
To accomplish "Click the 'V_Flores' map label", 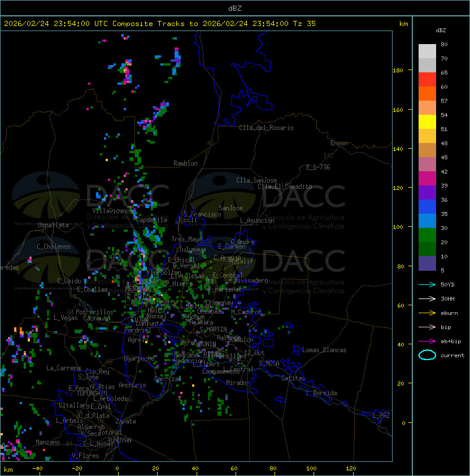I will (x=85, y=456).
